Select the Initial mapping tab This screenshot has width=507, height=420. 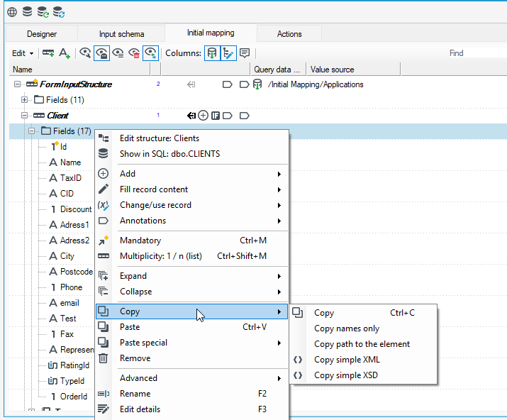[211, 33]
